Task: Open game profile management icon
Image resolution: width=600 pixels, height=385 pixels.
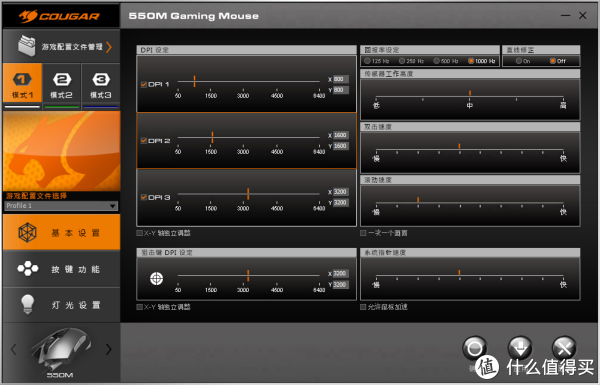Action: [x=26, y=46]
